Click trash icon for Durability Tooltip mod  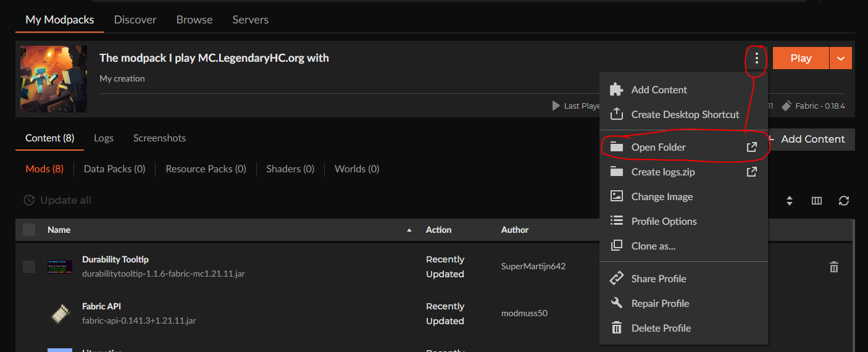click(834, 267)
